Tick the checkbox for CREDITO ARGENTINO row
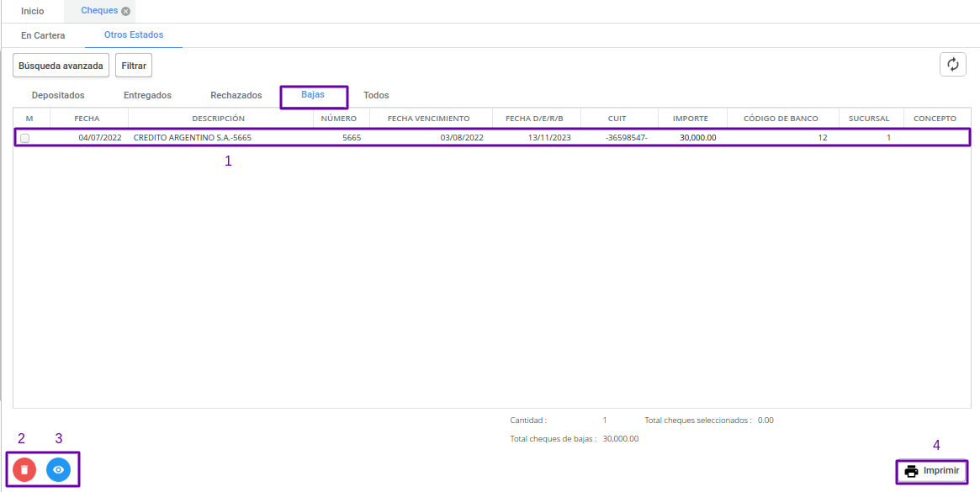Viewport: 980px width, 492px height. [25, 138]
